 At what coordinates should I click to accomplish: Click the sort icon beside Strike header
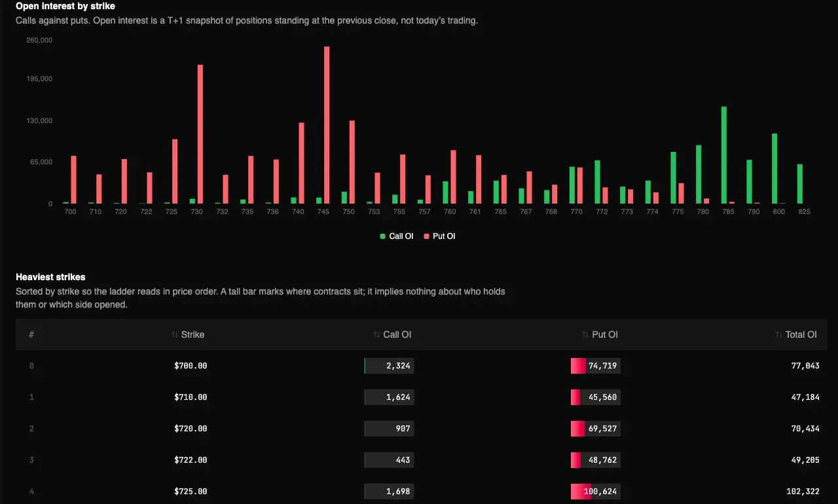click(175, 334)
